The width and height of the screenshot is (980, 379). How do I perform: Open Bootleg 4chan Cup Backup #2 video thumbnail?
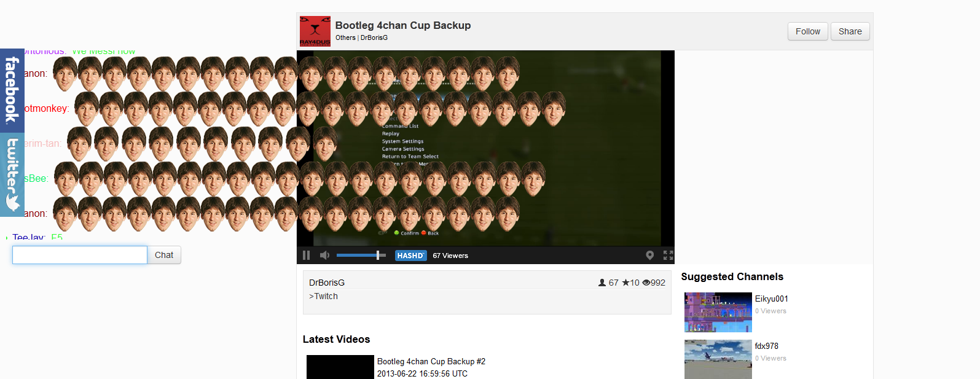tap(340, 367)
